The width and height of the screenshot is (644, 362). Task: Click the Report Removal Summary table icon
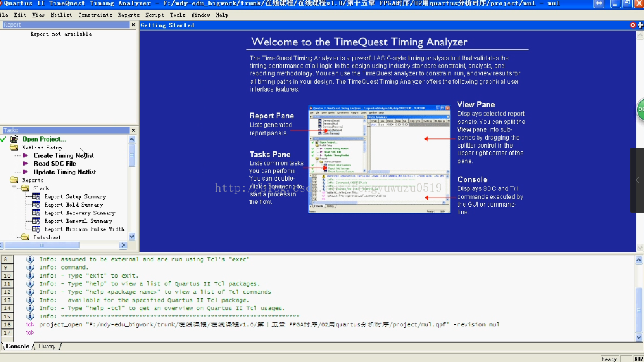[36, 222]
